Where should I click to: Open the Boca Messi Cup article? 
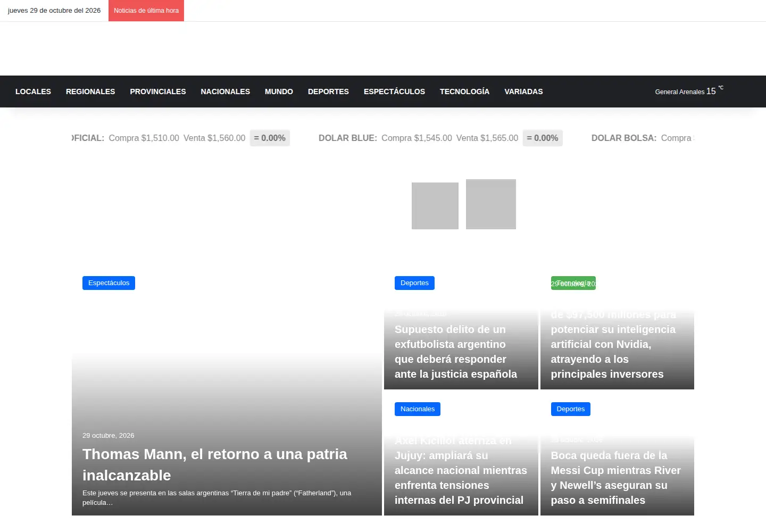pyautogui.click(x=616, y=478)
